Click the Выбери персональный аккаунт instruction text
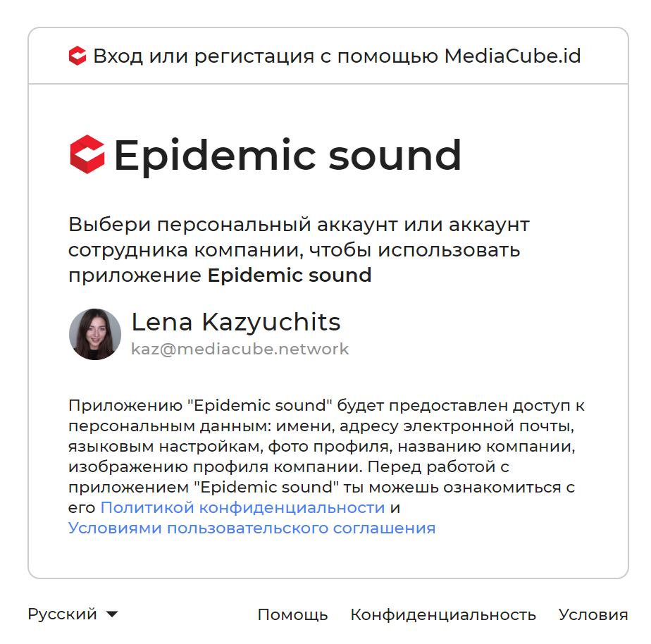This screenshot has height=644, width=651. point(299,250)
